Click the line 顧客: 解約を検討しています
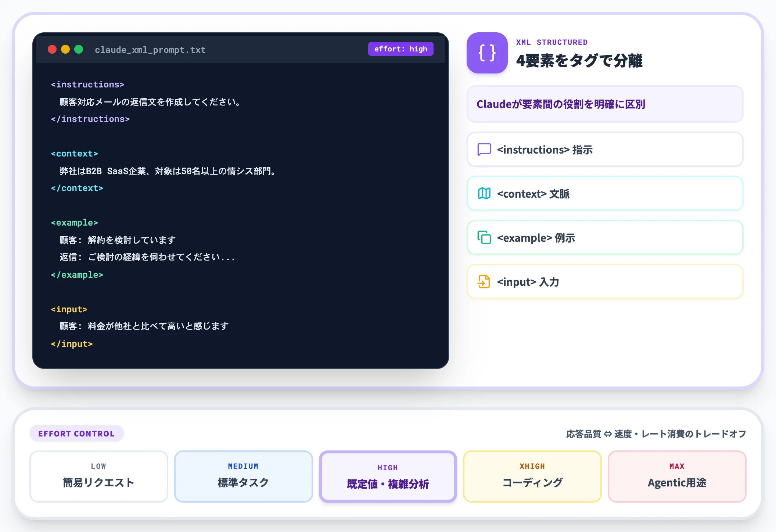The width and height of the screenshot is (776, 532). coord(118,240)
